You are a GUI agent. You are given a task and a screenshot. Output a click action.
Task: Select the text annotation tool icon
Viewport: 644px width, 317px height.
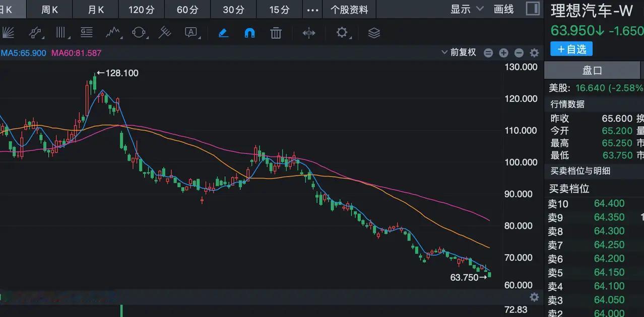[192, 32]
